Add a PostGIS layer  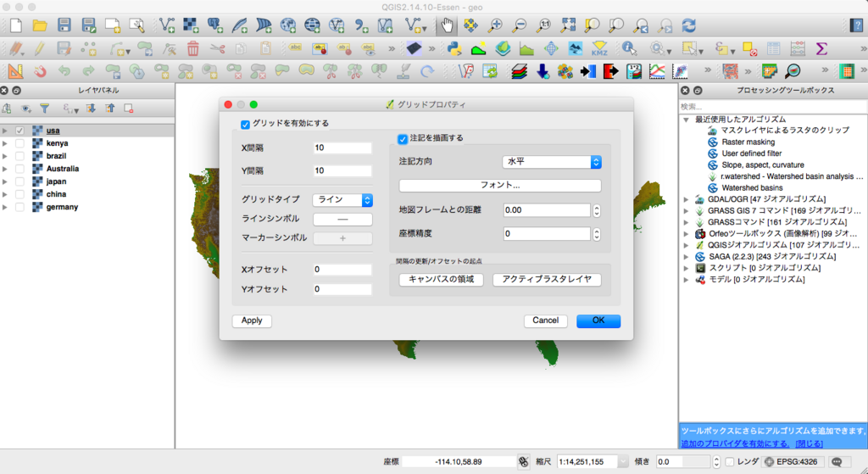(x=214, y=25)
